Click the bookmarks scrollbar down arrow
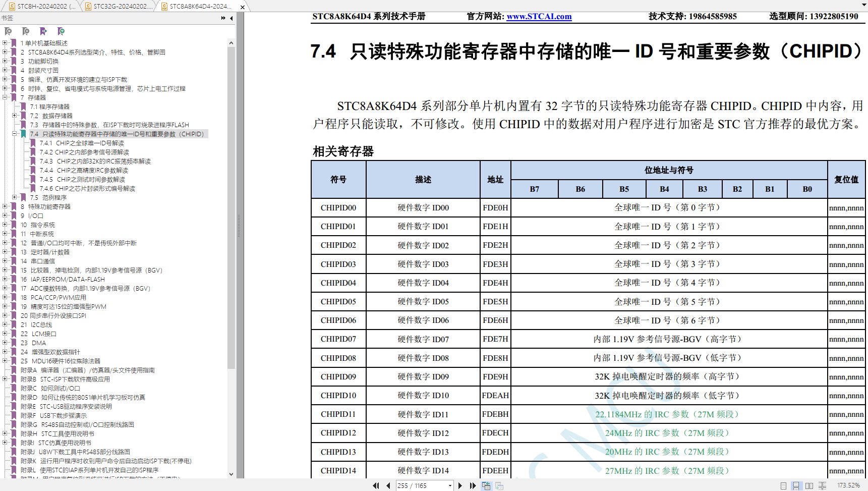868x491 pixels. pos(231,474)
